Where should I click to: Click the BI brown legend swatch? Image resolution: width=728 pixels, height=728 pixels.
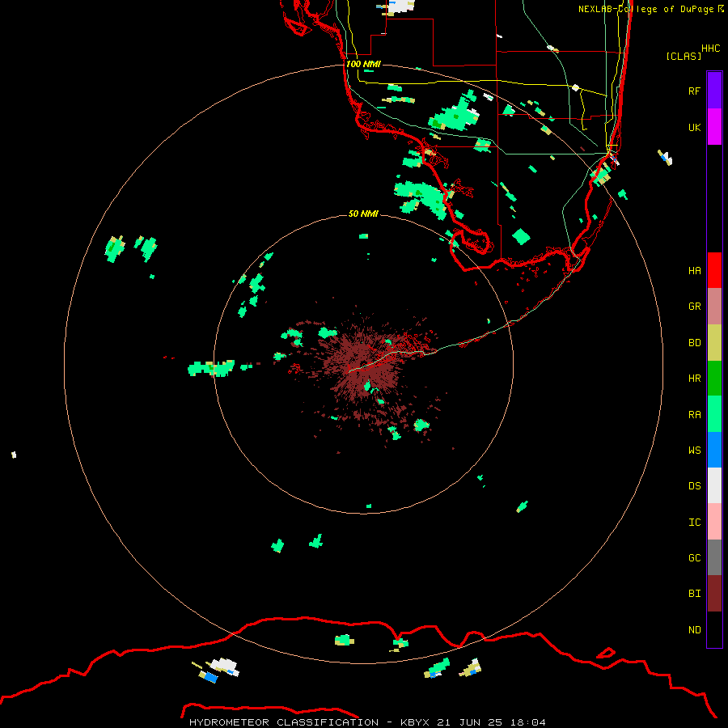714,594
